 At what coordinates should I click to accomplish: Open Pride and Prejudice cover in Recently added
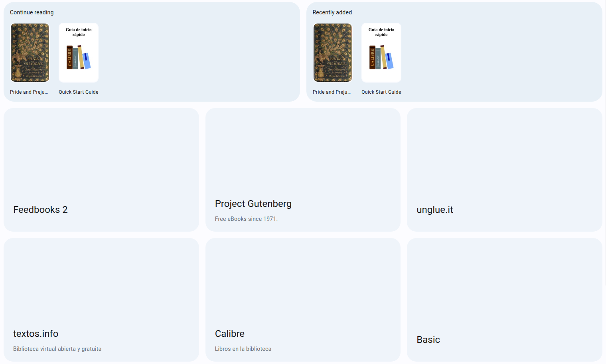click(333, 53)
